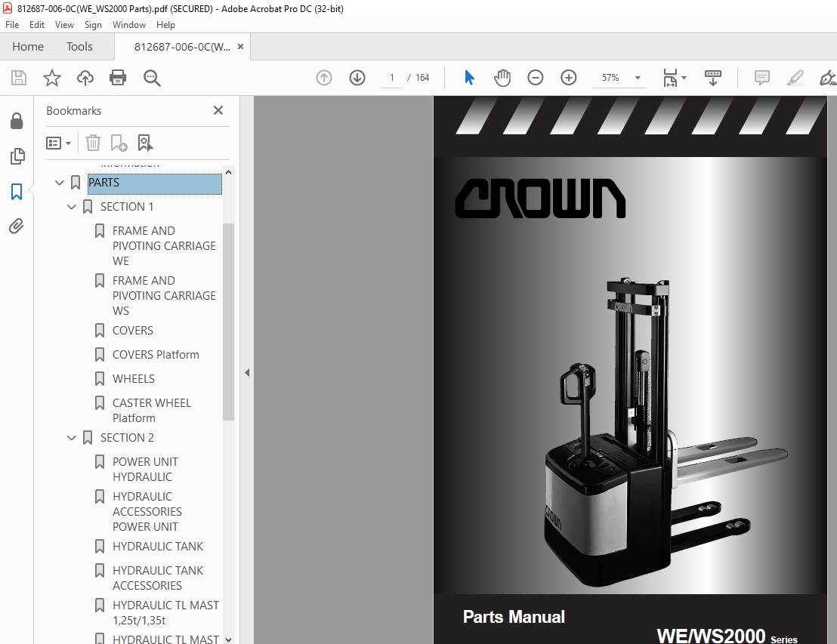Switch to the Tools tab
837x644 pixels.
79,47
